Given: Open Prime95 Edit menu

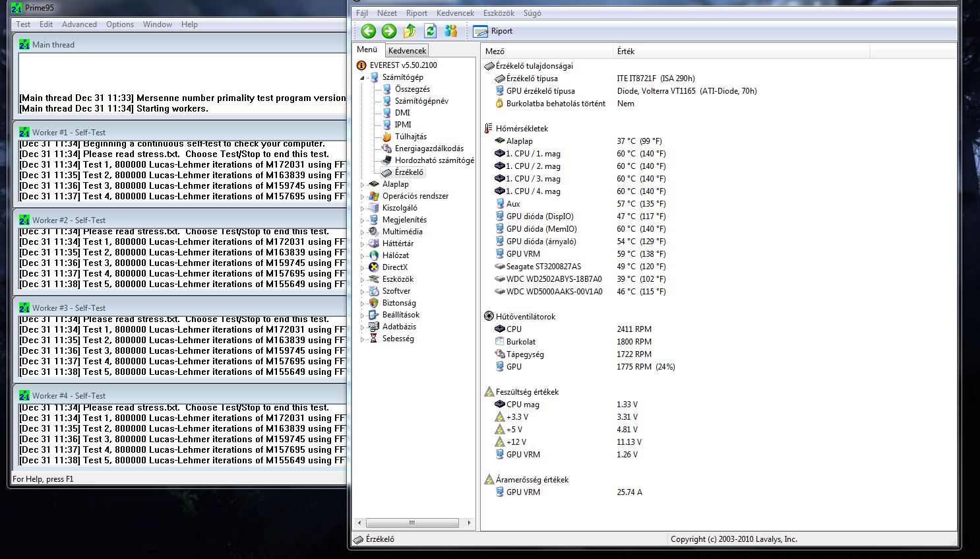Looking at the screenshot, I should coord(46,24).
